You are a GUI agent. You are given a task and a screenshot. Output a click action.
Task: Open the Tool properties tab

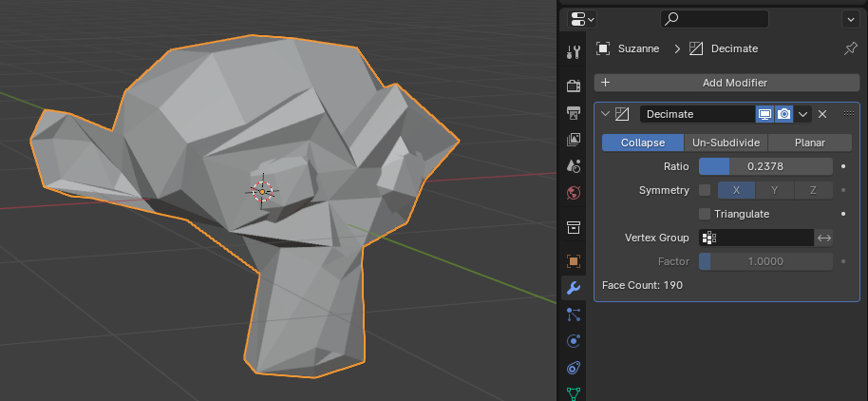(x=574, y=52)
